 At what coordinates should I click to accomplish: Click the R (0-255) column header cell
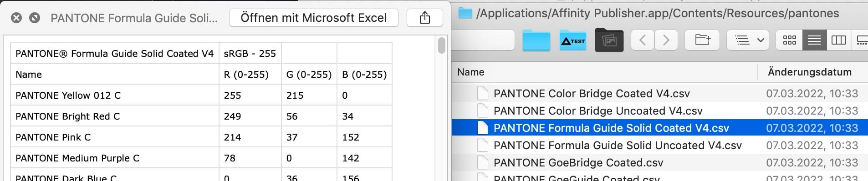click(250, 74)
